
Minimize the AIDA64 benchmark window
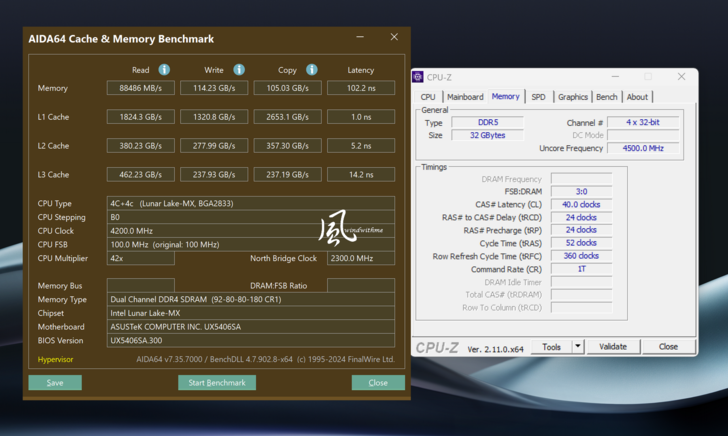point(360,38)
